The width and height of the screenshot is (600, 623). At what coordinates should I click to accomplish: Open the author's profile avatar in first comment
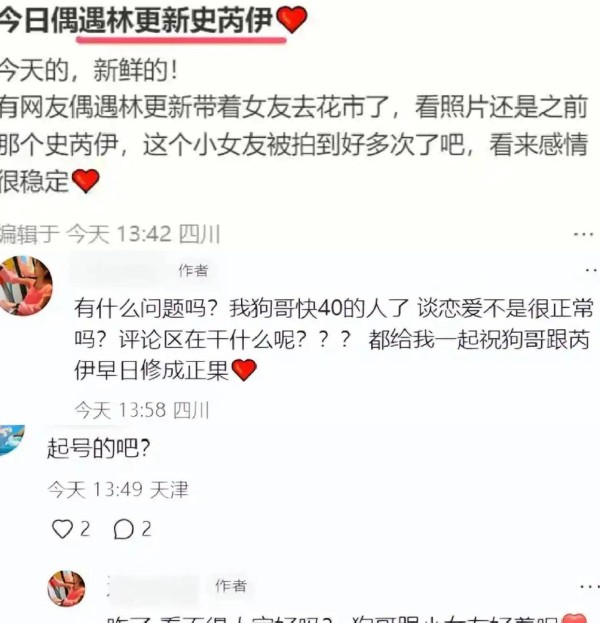coord(26,285)
